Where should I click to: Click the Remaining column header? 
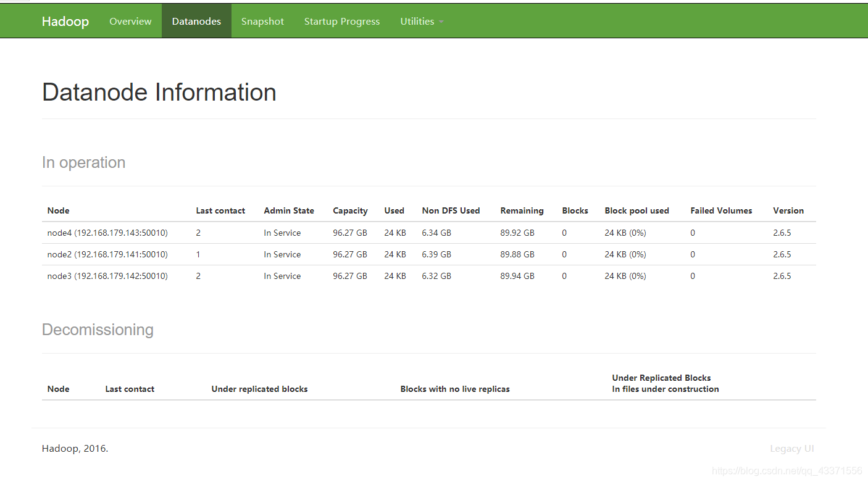(522, 210)
